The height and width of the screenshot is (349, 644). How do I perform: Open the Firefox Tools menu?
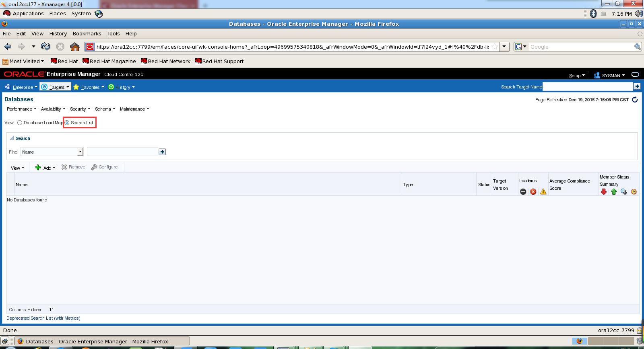coord(113,34)
